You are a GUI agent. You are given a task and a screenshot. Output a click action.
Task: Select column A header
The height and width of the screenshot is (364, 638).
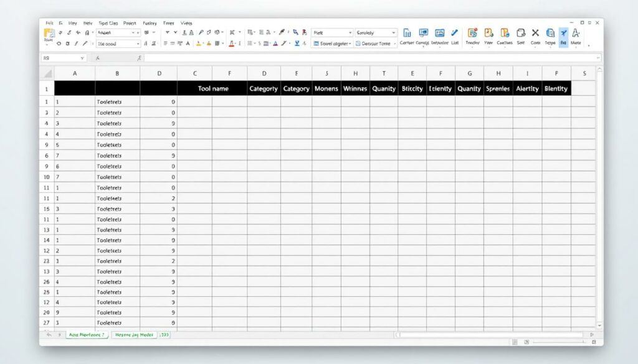point(75,73)
